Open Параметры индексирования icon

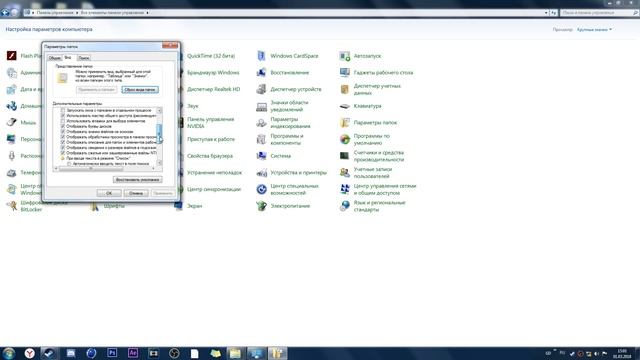pos(262,123)
